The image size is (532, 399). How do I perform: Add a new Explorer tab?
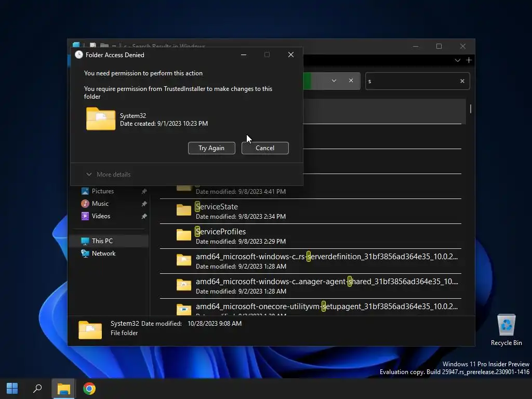click(x=469, y=60)
